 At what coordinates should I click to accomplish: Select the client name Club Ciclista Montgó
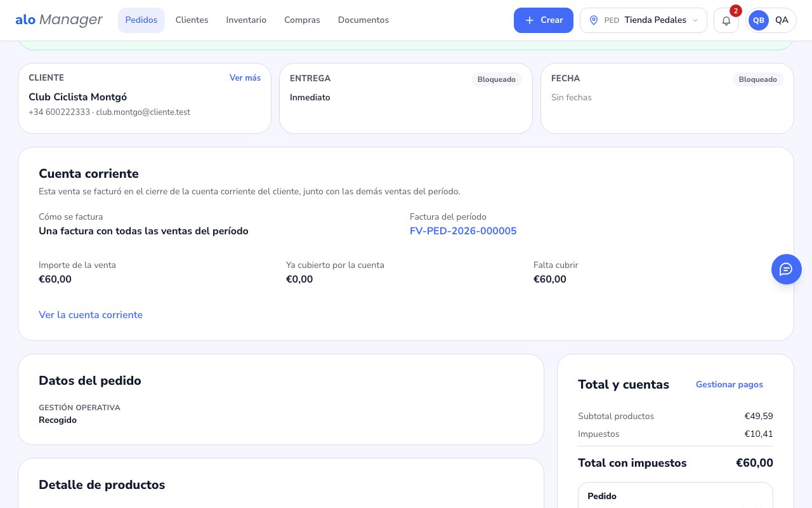pos(78,97)
